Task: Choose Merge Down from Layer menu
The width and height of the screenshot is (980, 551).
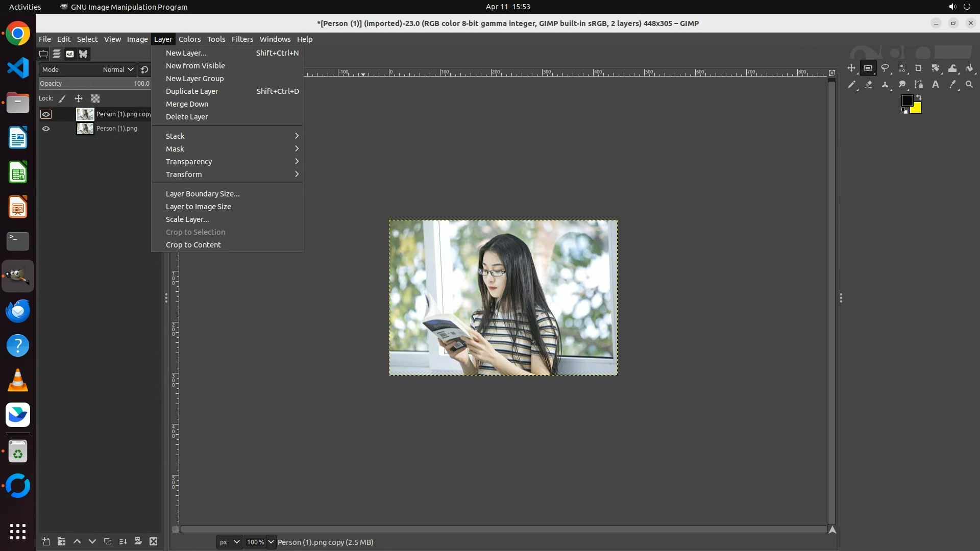Action: tap(187, 104)
